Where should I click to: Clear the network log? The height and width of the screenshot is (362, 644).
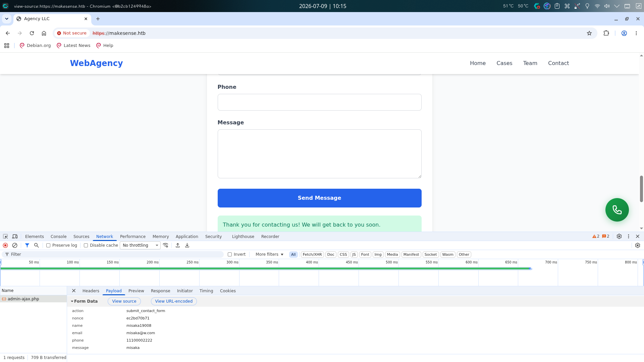pos(15,245)
